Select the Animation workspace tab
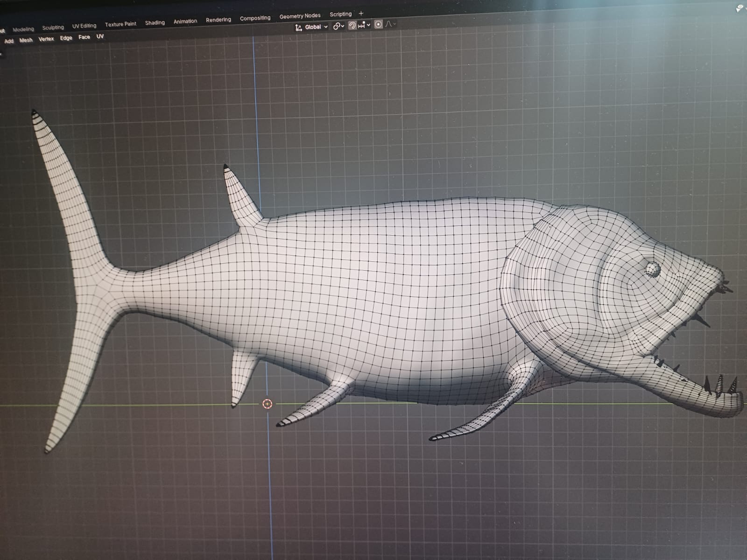 click(185, 21)
